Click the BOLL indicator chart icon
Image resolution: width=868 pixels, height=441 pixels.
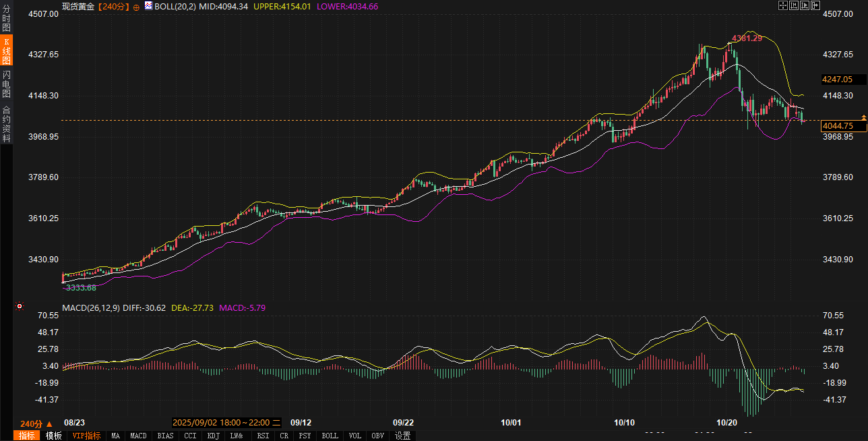tap(148, 5)
